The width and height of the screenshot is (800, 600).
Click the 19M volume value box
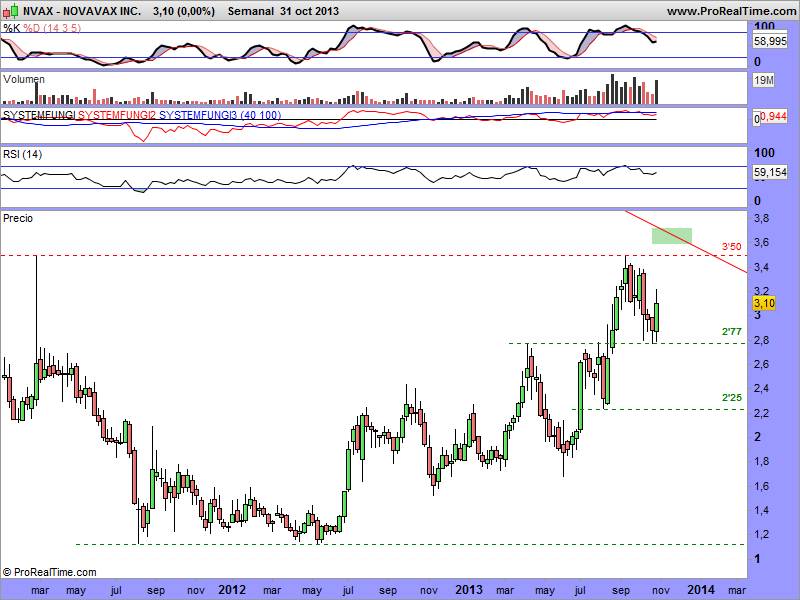[x=763, y=80]
